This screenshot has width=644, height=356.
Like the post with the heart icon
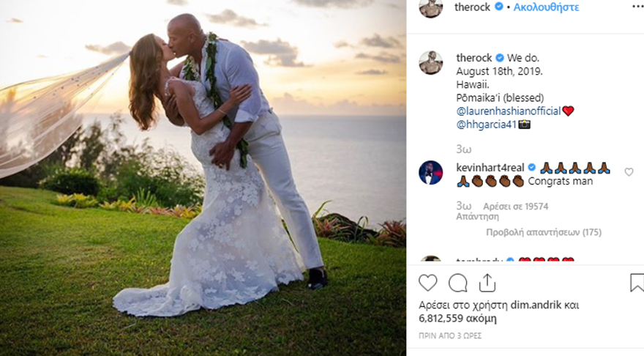427,283
